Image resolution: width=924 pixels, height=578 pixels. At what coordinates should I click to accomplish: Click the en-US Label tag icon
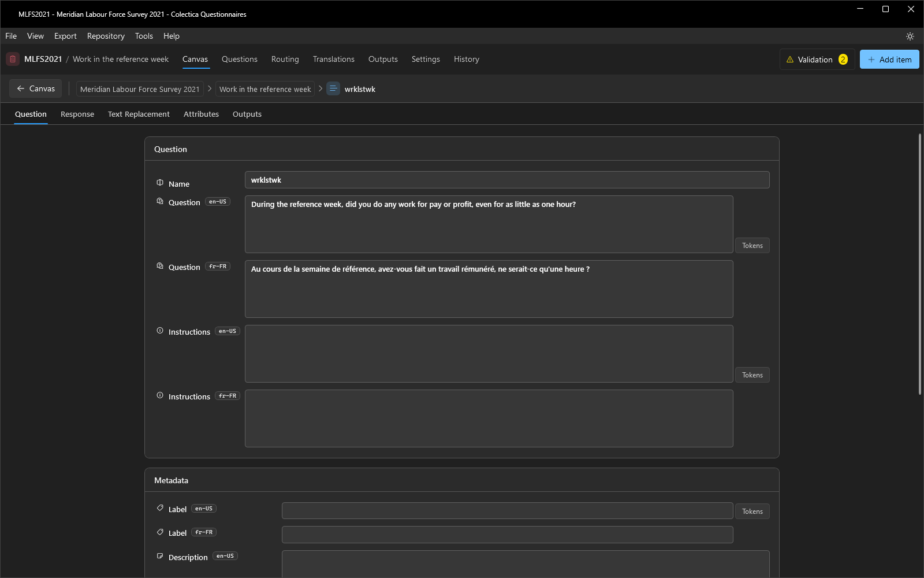click(x=160, y=508)
